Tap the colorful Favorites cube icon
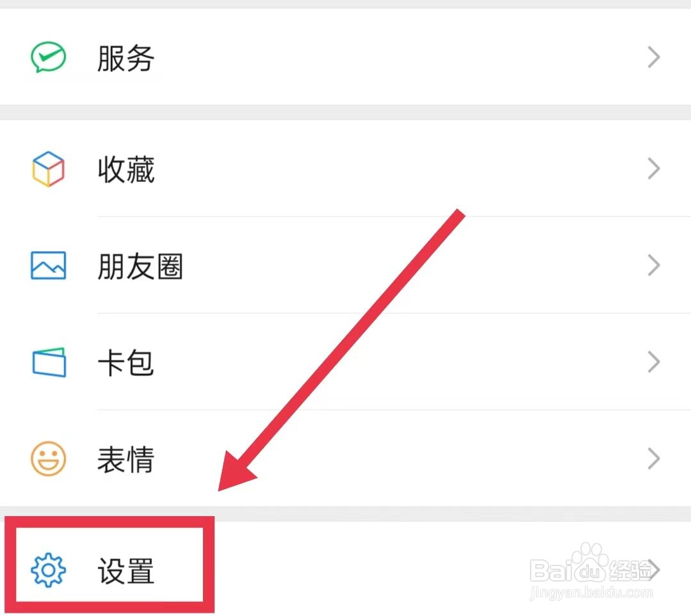 [x=49, y=169]
